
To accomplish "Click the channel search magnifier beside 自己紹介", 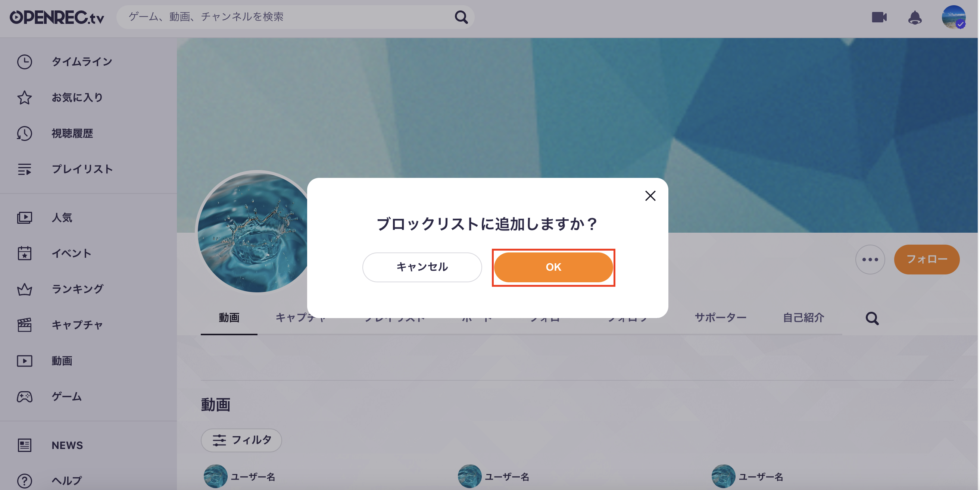I will pos(872,318).
